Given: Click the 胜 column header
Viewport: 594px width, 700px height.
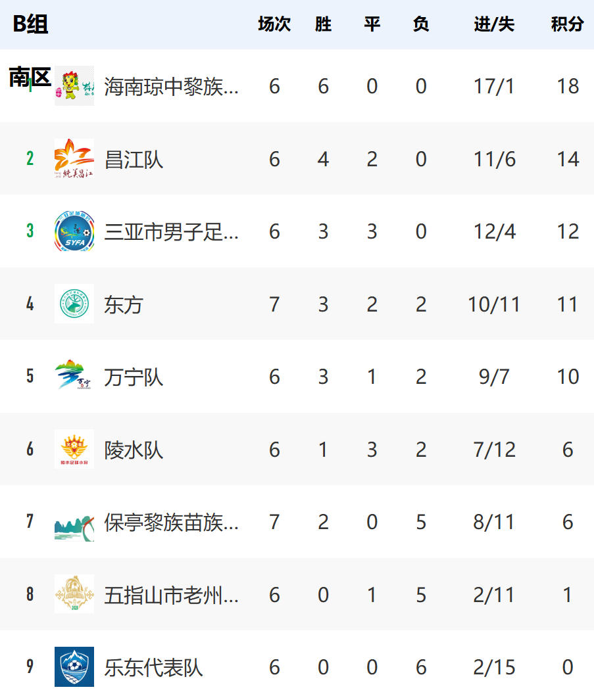Looking at the screenshot, I should click(x=323, y=24).
